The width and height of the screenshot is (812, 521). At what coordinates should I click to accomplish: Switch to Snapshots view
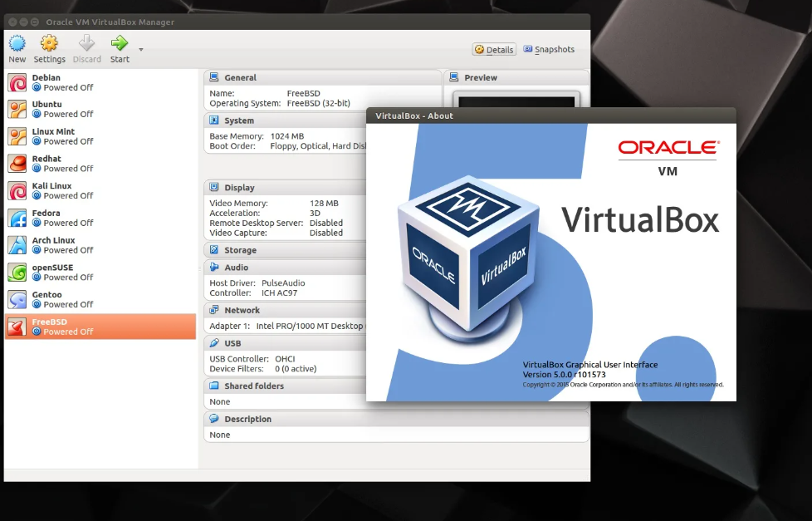point(549,49)
